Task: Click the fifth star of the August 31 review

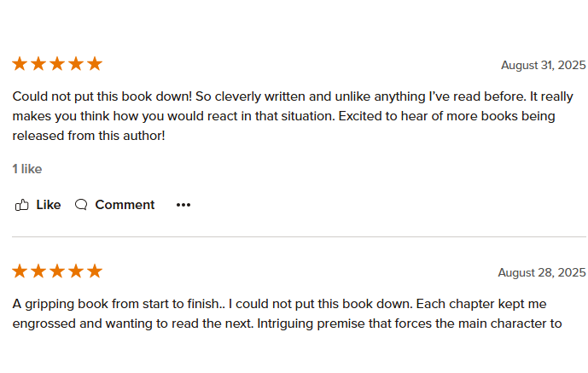Action: click(95, 64)
